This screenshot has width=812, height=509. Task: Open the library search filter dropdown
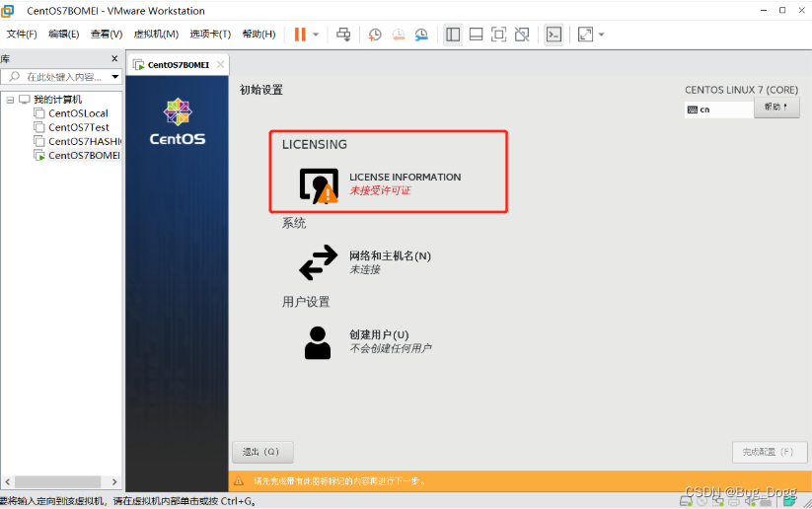pos(115,77)
